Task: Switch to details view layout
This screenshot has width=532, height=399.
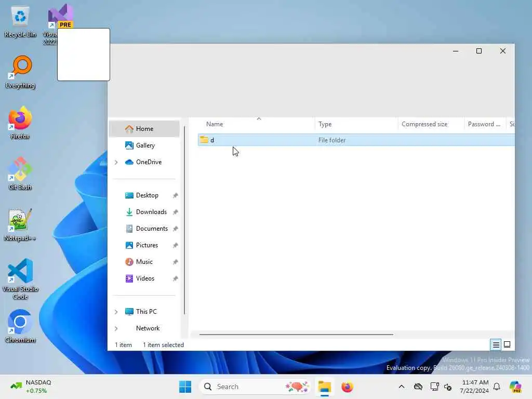Action: click(x=496, y=345)
